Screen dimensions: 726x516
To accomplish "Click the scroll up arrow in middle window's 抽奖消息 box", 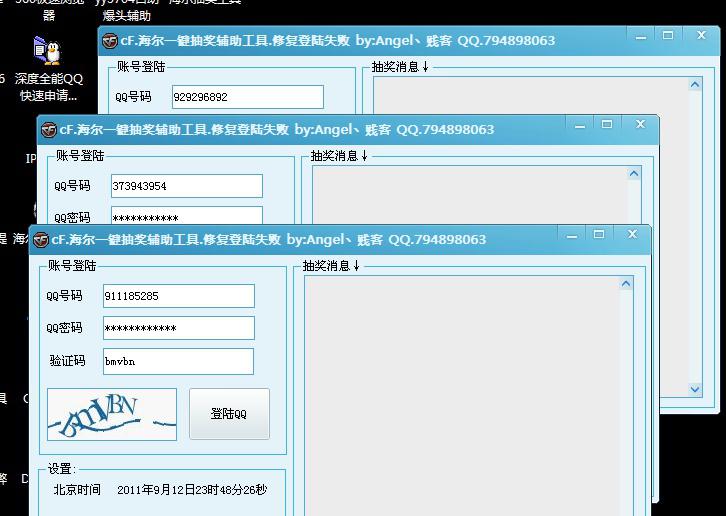I will click(x=634, y=174).
